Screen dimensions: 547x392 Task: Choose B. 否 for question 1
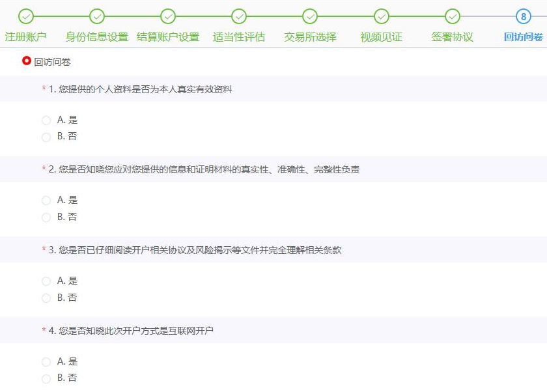[46, 137]
